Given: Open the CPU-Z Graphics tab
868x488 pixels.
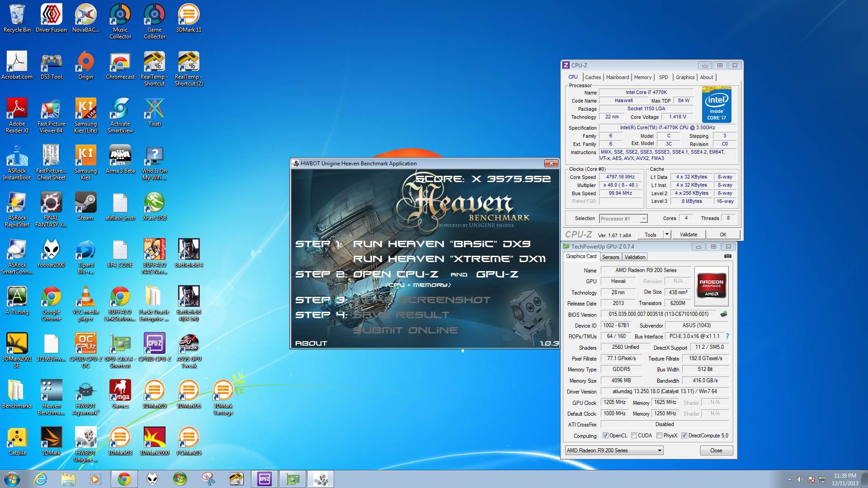Looking at the screenshot, I should point(685,77).
